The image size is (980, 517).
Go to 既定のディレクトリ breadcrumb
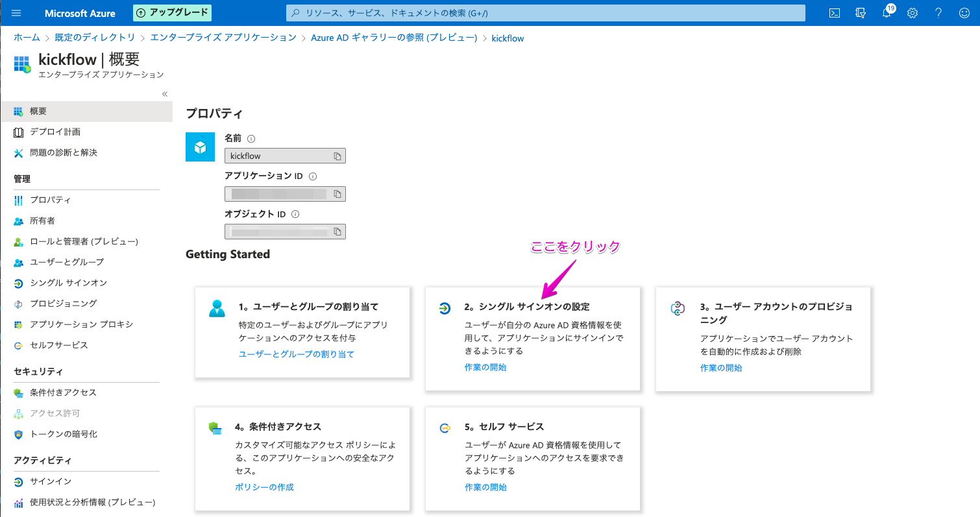coord(95,38)
